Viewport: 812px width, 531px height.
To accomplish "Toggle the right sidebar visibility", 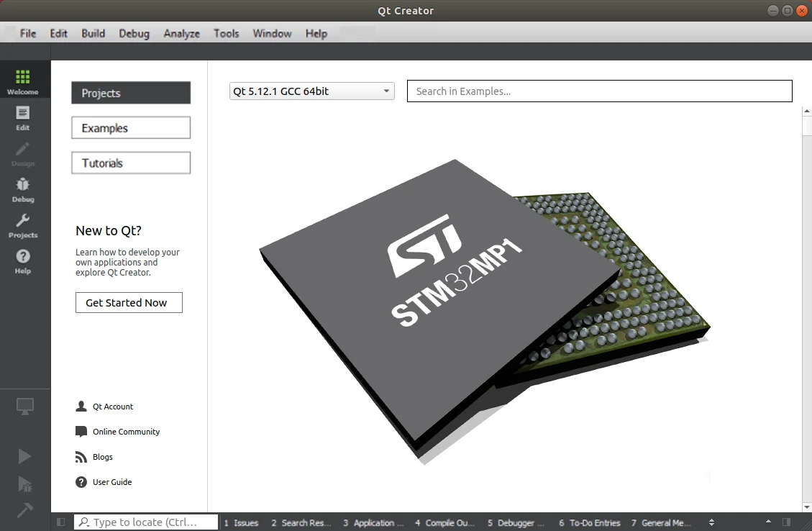I will 786,522.
